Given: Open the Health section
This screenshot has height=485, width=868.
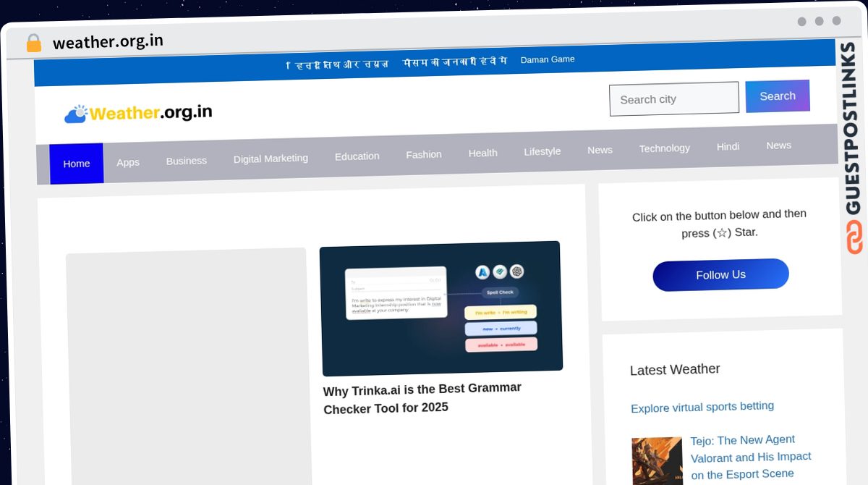Looking at the screenshot, I should pos(482,153).
